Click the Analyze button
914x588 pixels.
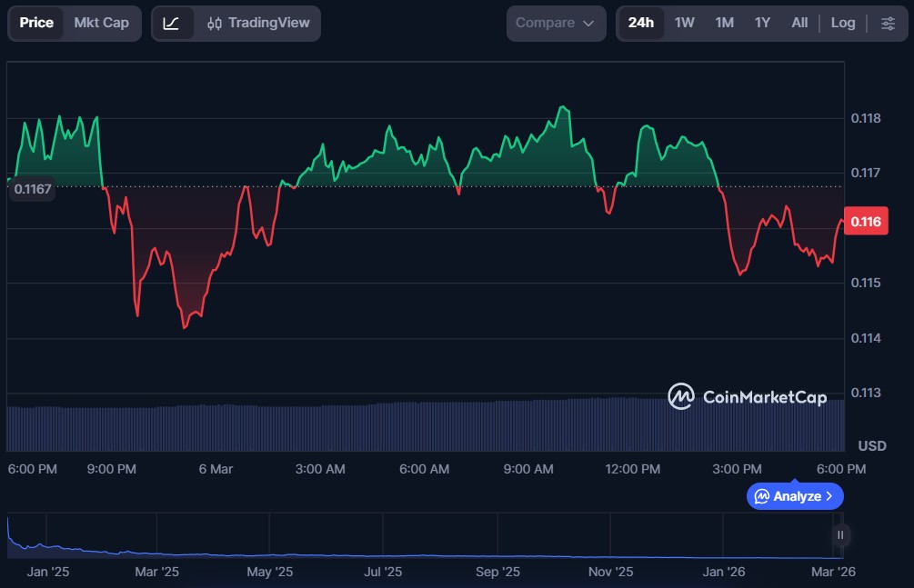pyautogui.click(x=795, y=496)
